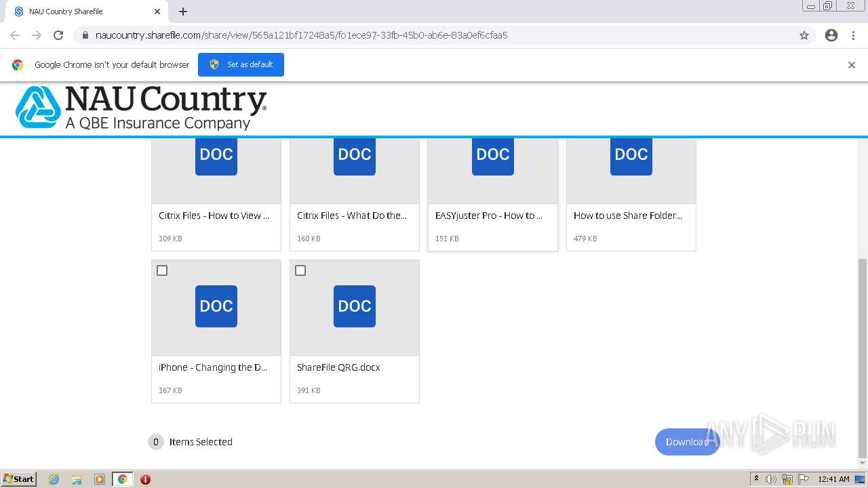Viewport: 868px width, 488px height.
Task: Bookmark this page with the star
Action: (x=804, y=35)
